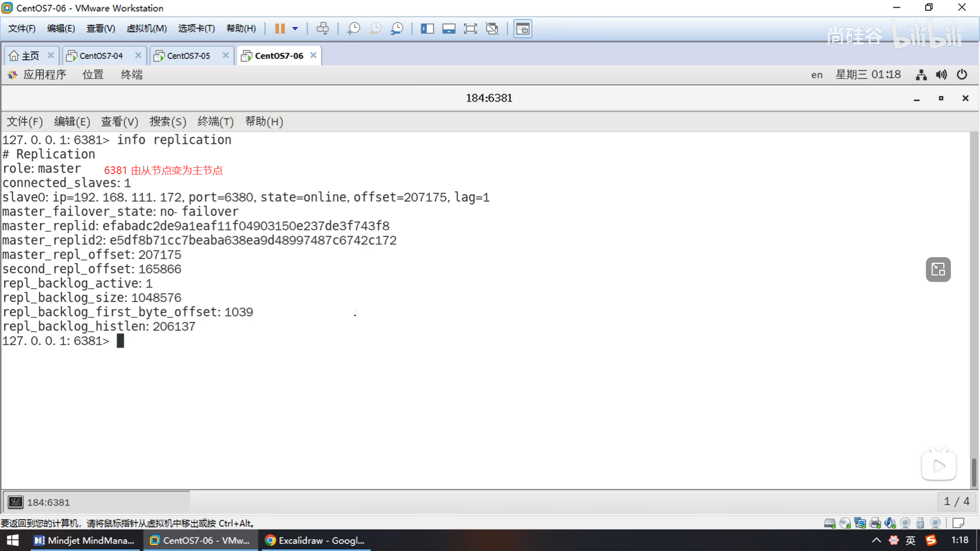Switch to the CentOS7-04 tab
980x551 pixels.
coord(101,56)
